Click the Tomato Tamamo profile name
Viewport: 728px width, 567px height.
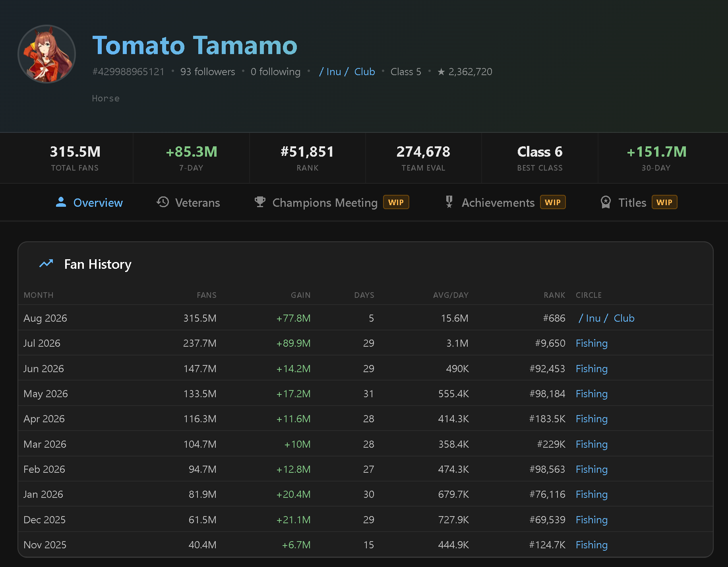click(195, 45)
